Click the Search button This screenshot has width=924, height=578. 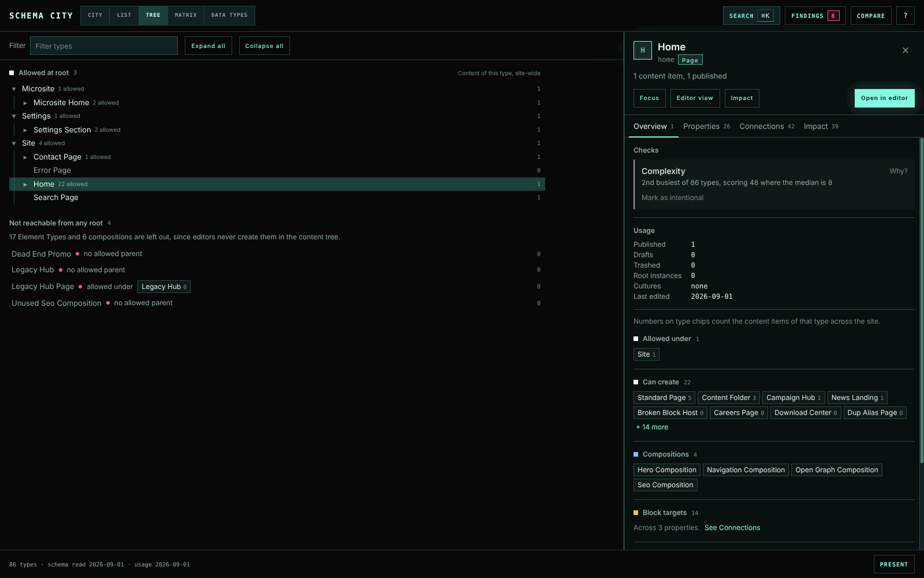click(751, 16)
